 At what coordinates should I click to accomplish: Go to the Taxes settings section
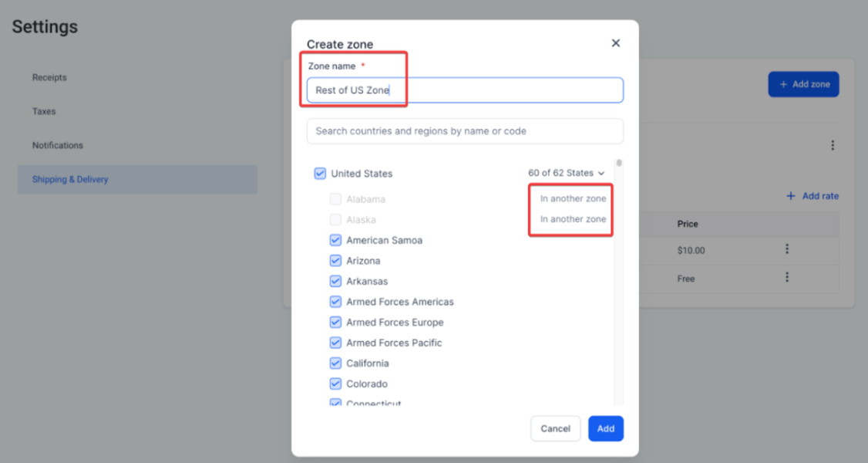pos(44,111)
